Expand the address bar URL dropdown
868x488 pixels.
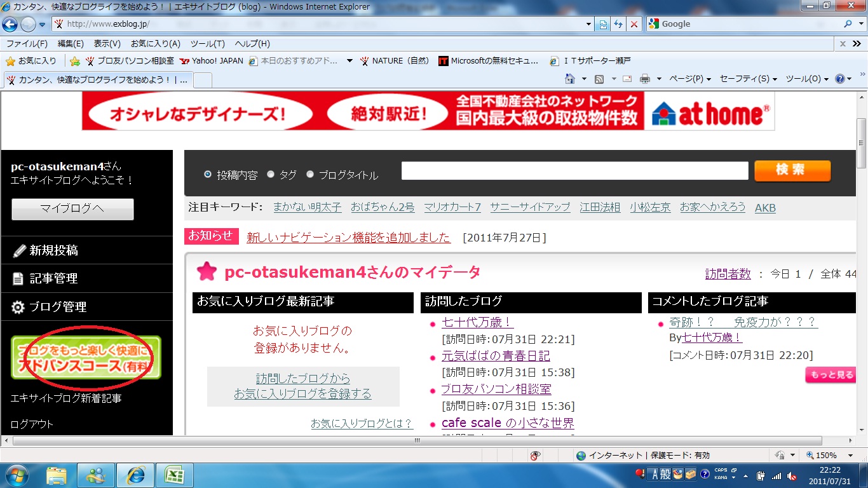[x=588, y=24]
